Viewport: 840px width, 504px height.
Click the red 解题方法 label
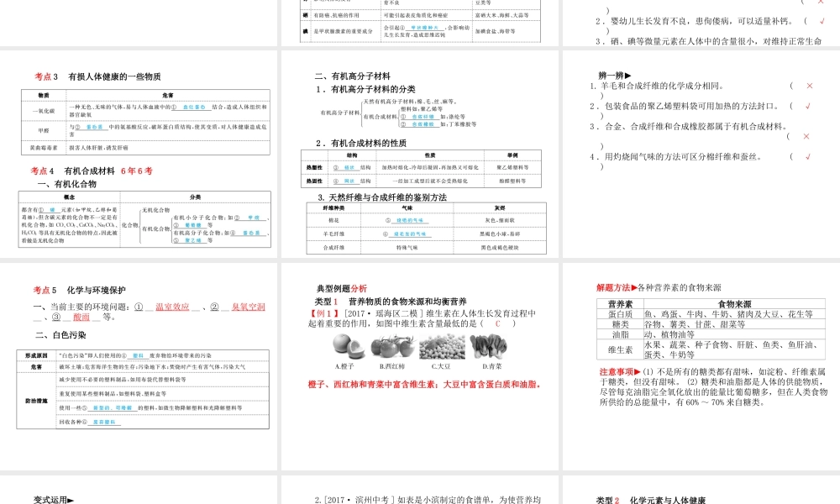[617, 287]
